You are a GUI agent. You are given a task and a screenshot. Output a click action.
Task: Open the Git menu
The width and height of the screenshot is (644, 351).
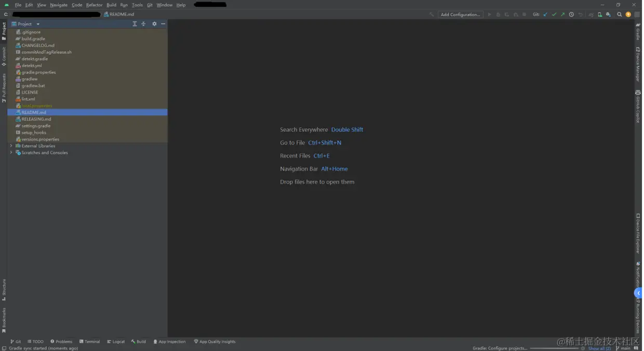pyautogui.click(x=150, y=5)
